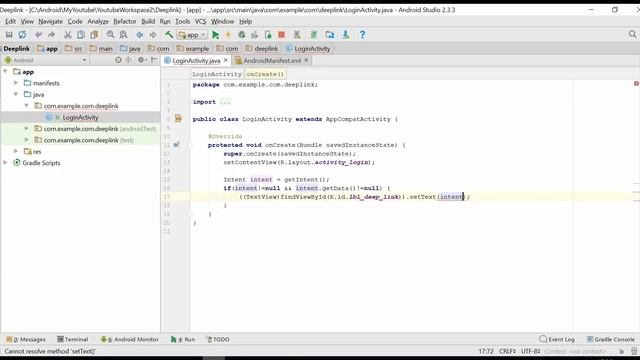Open the Android Monitor tool window
This screenshot has width=640, height=360.
pyautogui.click(x=129, y=339)
